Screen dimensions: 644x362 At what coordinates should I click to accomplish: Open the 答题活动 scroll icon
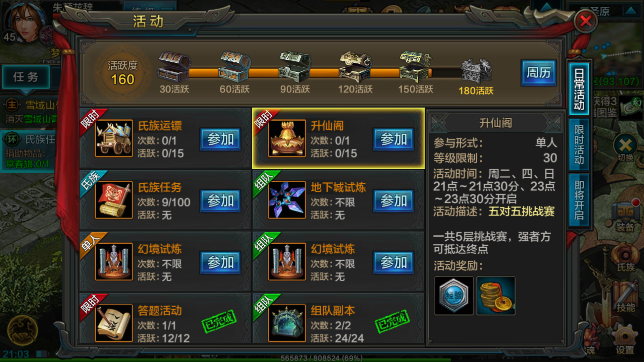[114, 323]
